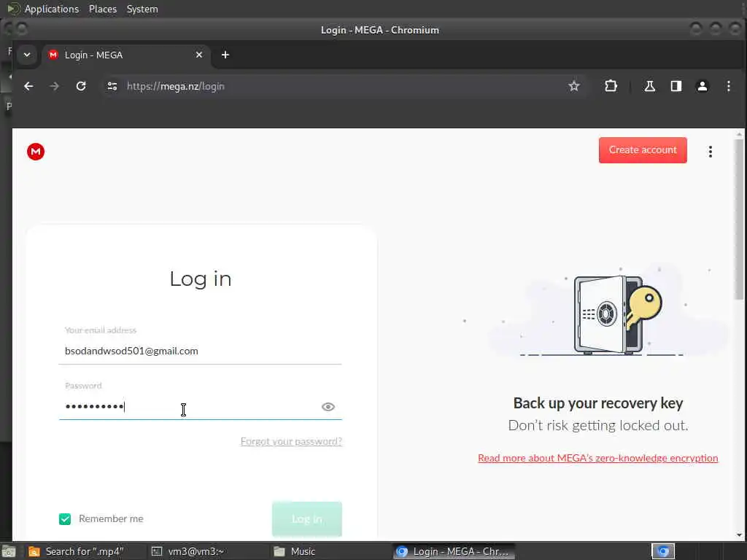
Task: Click the address bar URL
Action: 175,86
